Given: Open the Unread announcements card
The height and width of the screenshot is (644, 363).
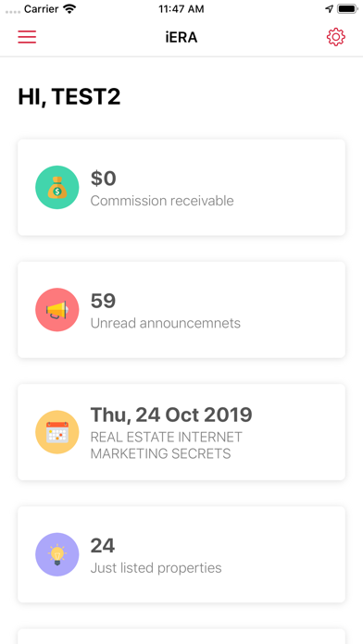Looking at the screenshot, I should point(181,310).
